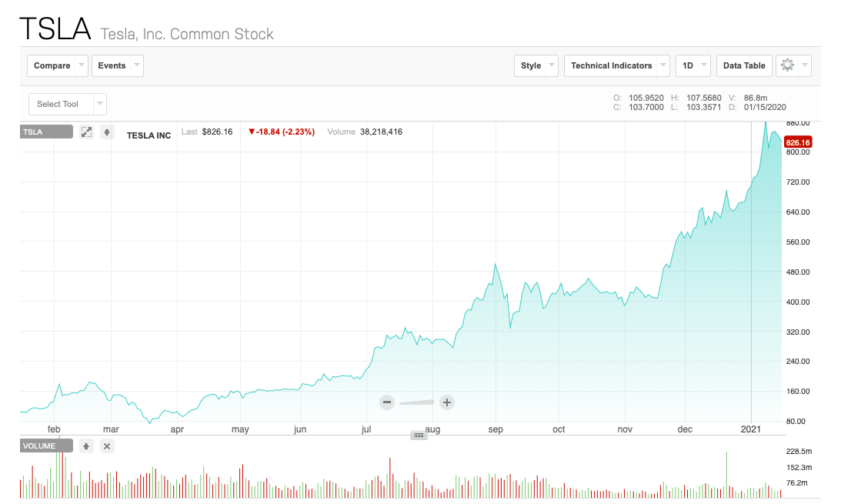This screenshot has width=841, height=504.
Task: Close the Volume panel with X icon
Action: [x=107, y=446]
